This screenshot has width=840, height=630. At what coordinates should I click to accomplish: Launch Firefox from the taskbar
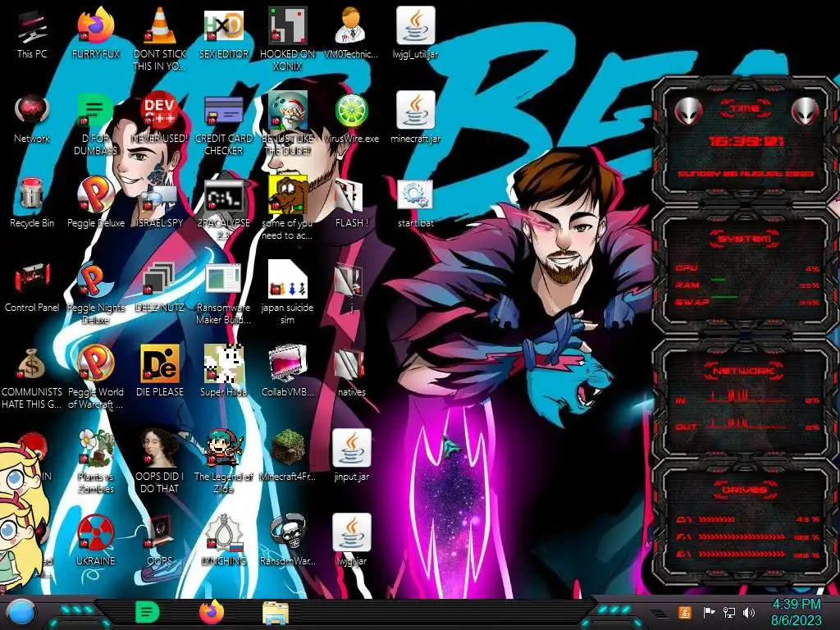pyautogui.click(x=212, y=612)
